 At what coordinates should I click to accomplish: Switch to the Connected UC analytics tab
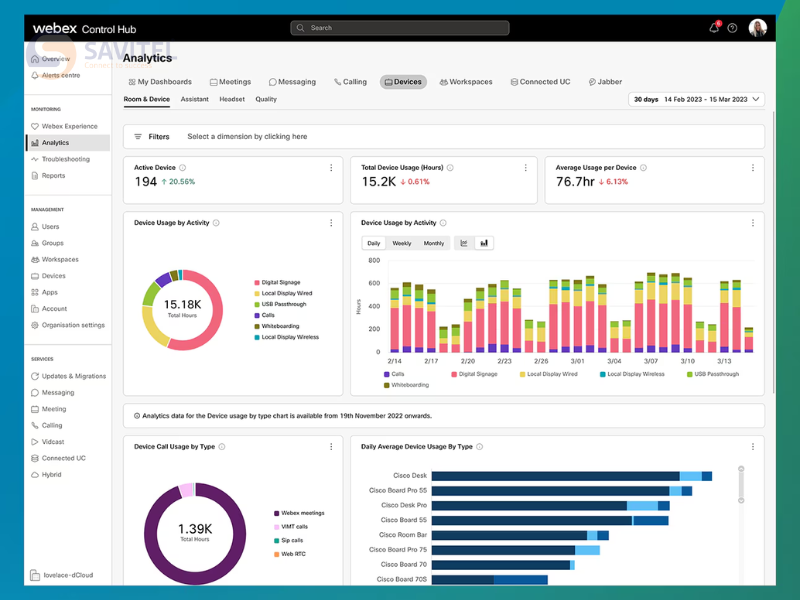[540, 82]
